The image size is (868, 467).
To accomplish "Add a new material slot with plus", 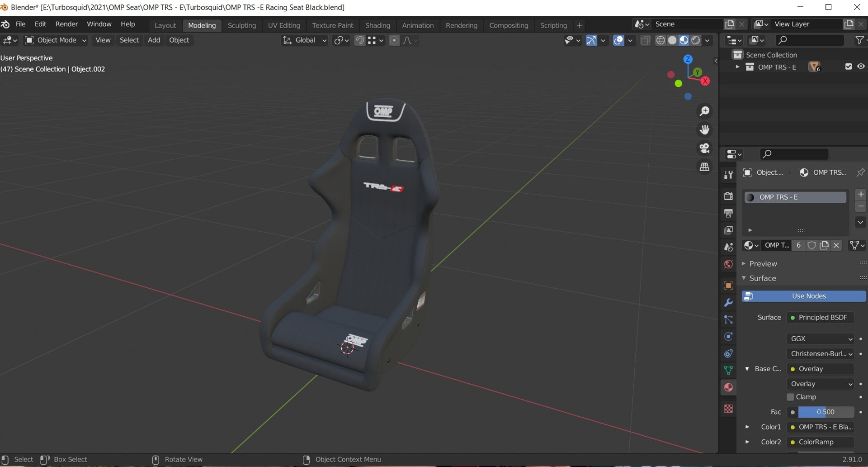I will [861, 194].
